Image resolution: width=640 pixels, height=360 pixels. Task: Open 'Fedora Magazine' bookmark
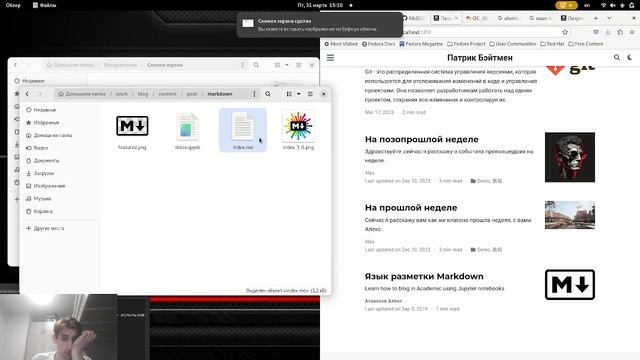point(421,44)
